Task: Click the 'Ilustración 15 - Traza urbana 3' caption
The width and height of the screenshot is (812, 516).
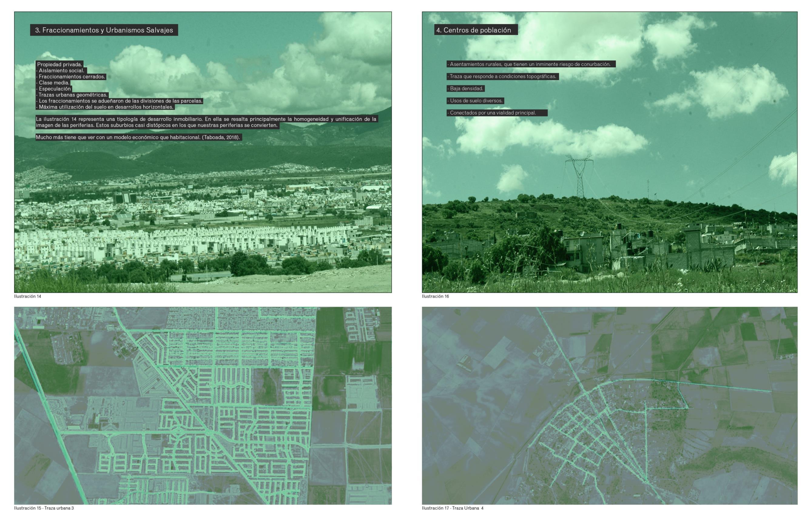Action: pos(44,508)
